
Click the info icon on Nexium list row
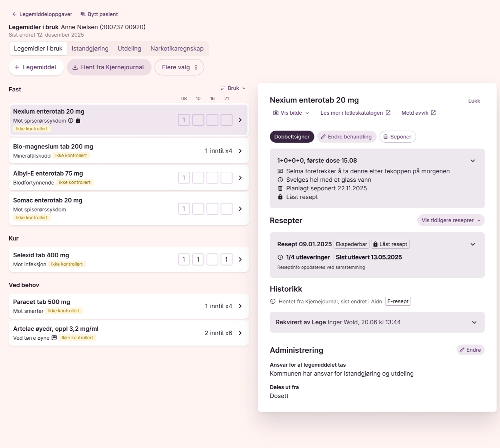click(71, 120)
